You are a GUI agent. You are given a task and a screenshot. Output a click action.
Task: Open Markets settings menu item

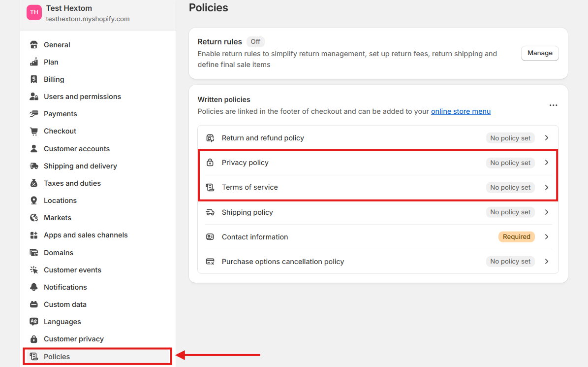pyautogui.click(x=98, y=218)
